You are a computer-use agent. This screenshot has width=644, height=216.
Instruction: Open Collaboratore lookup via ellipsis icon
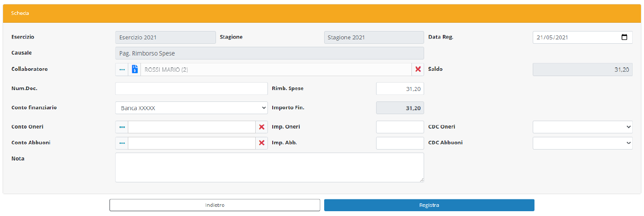click(x=122, y=70)
